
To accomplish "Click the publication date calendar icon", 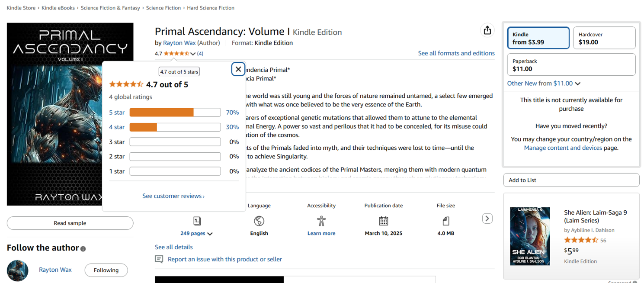I will coord(384,221).
